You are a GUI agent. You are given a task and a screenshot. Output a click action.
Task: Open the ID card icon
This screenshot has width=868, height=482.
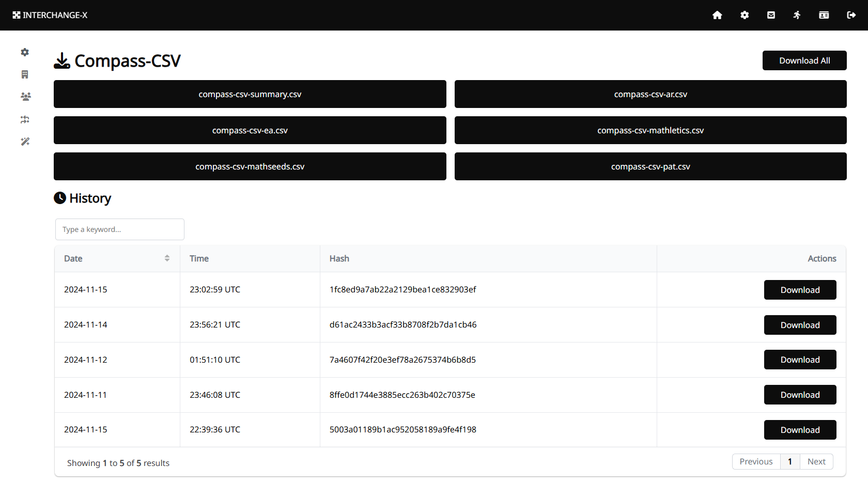pos(824,15)
